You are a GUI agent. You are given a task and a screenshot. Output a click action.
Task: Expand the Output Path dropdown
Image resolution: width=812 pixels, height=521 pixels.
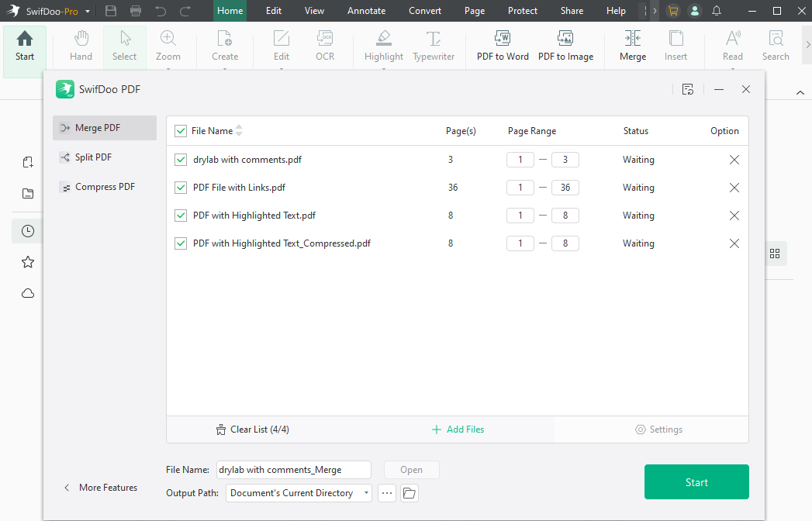(366, 493)
